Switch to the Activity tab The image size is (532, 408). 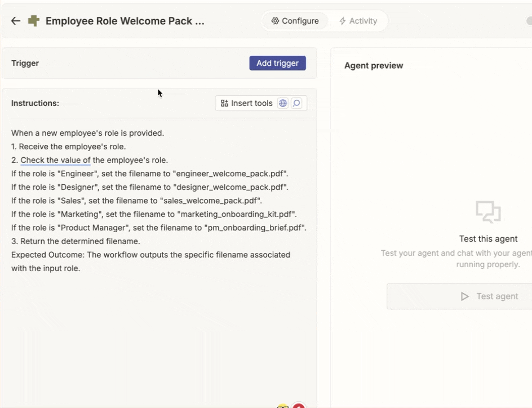[358, 21]
